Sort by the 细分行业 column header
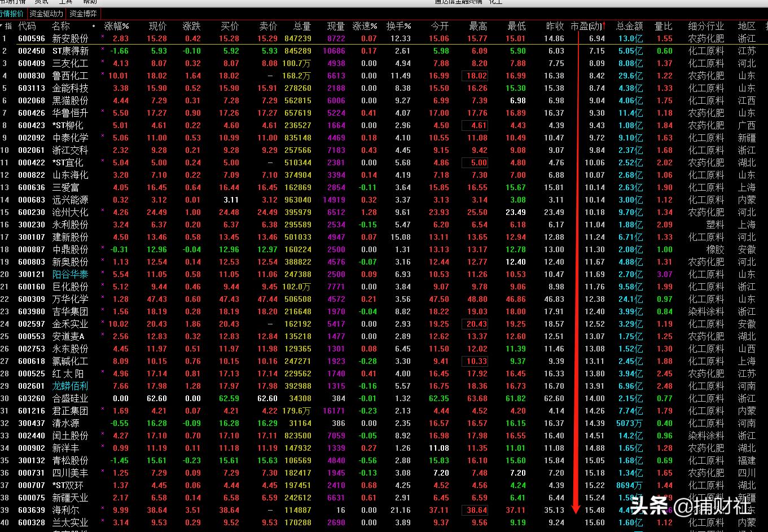The width and height of the screenshot is (768, 532). click(x=706, y=26)
